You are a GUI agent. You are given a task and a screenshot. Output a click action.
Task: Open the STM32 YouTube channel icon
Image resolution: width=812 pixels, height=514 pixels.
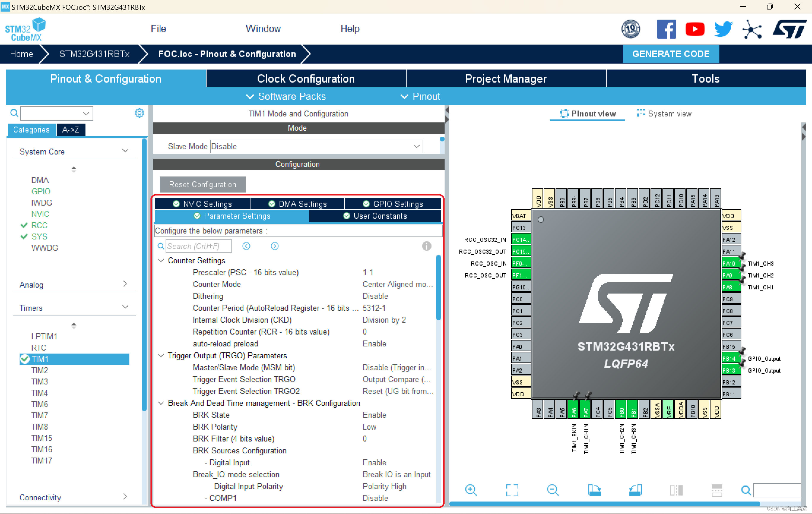[695, 29]
